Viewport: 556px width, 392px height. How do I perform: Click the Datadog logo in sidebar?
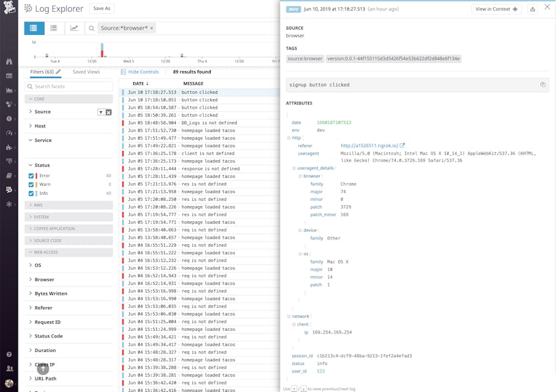coord(9,9)
